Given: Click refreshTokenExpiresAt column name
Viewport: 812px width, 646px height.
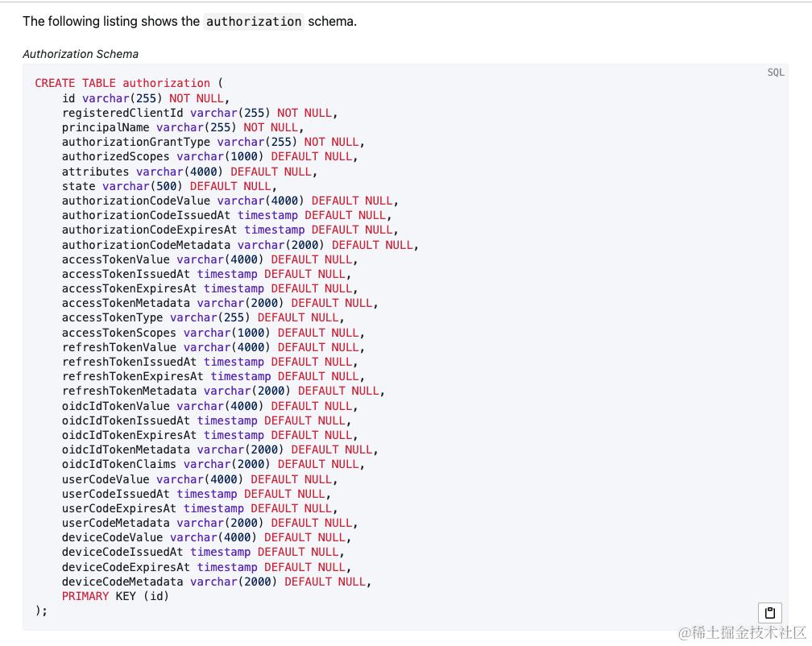Looking at the screenshot, I should [133, 376].
